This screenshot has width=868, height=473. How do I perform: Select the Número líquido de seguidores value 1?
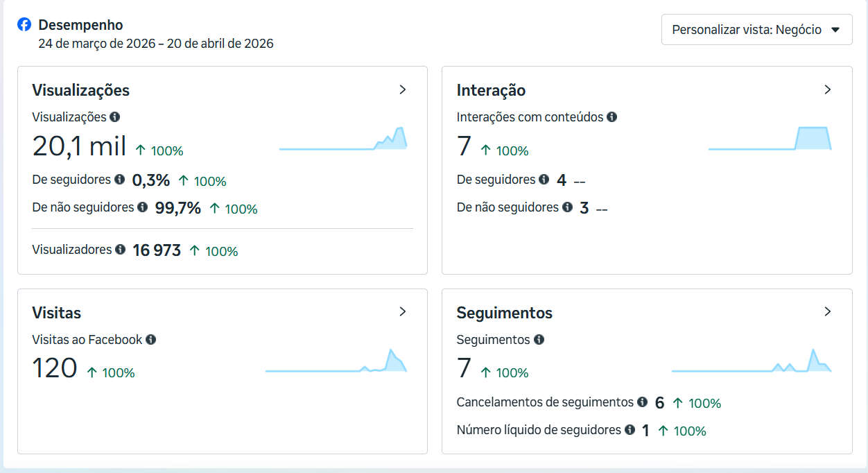(645, 431)
